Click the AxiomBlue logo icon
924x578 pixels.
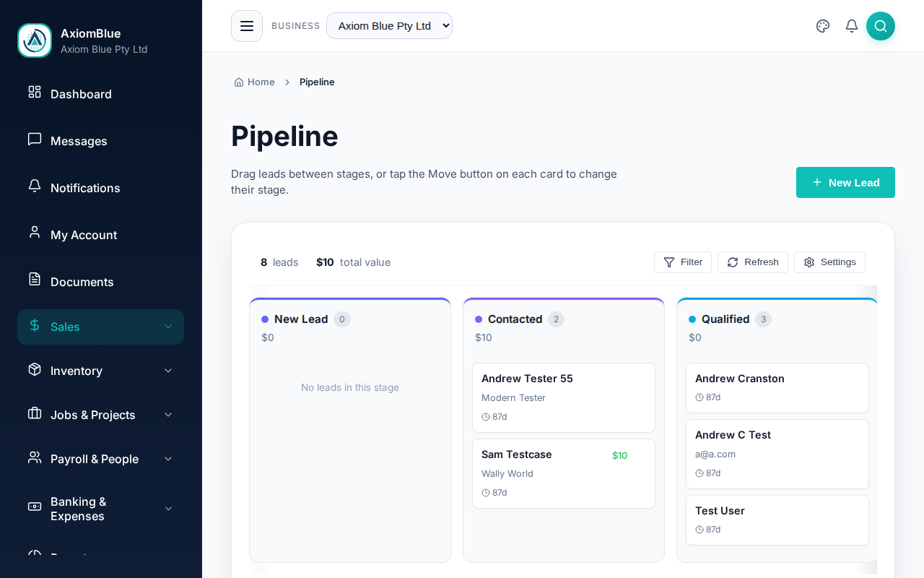click(35, 40)
